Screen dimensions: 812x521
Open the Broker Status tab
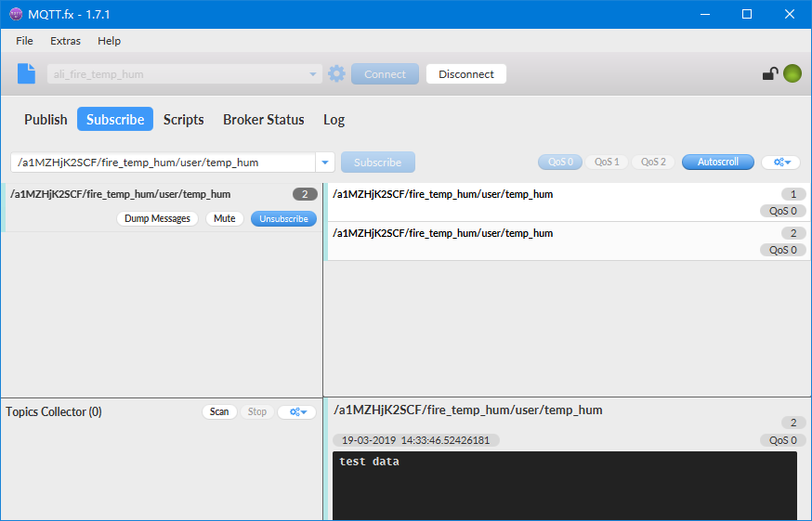264,120
